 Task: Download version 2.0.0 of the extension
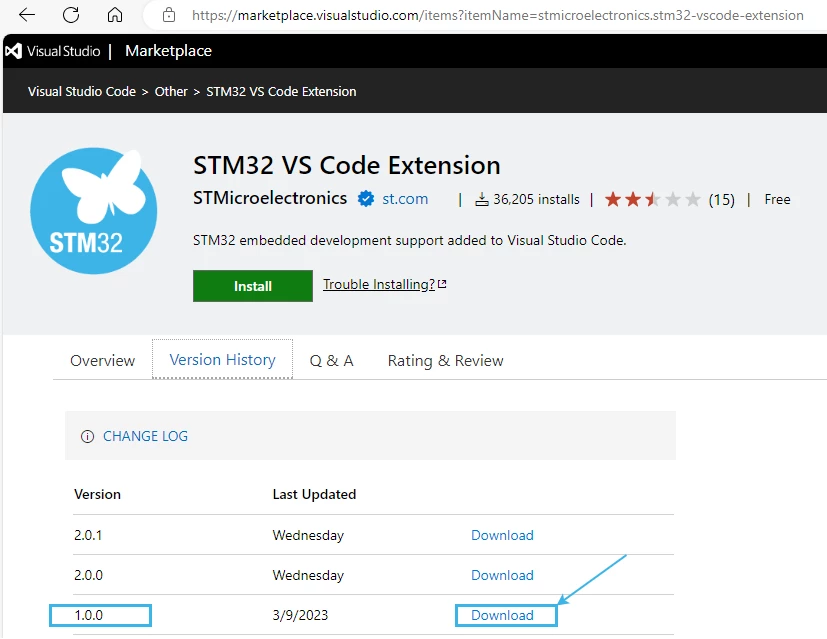click(502, 575)
